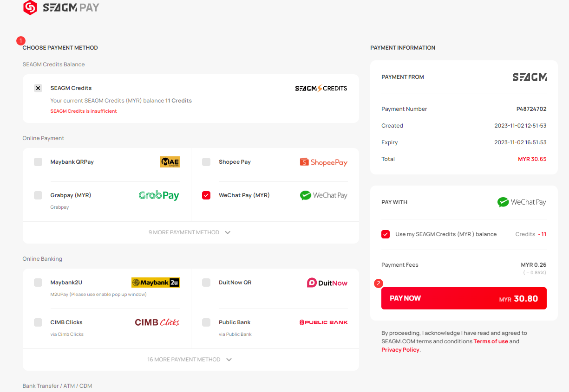Image resolution: width=569 pixels, height=392 pixels.
Task: Open the Terms of use link
Action: [x=491, y=341]
